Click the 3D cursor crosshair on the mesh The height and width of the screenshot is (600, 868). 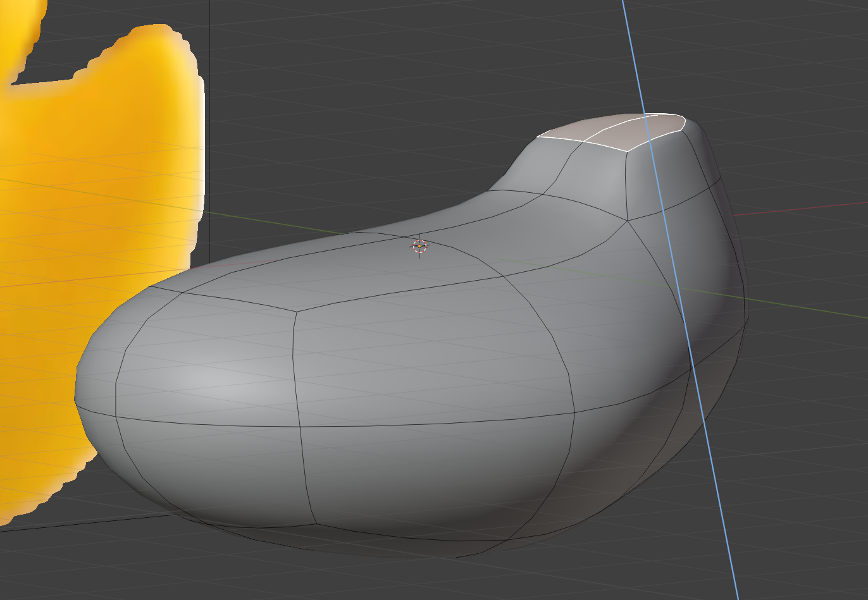(419, 246)
